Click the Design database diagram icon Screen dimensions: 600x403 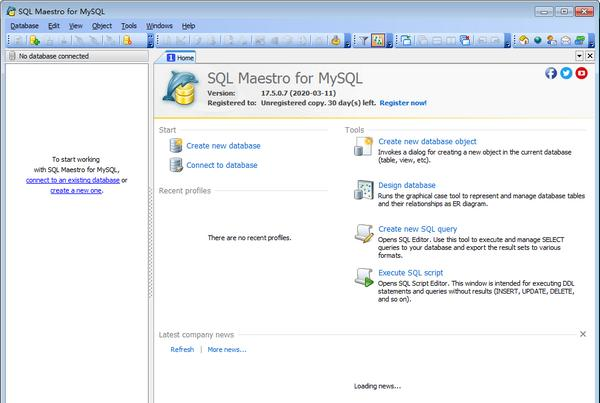tap(363, 190)
